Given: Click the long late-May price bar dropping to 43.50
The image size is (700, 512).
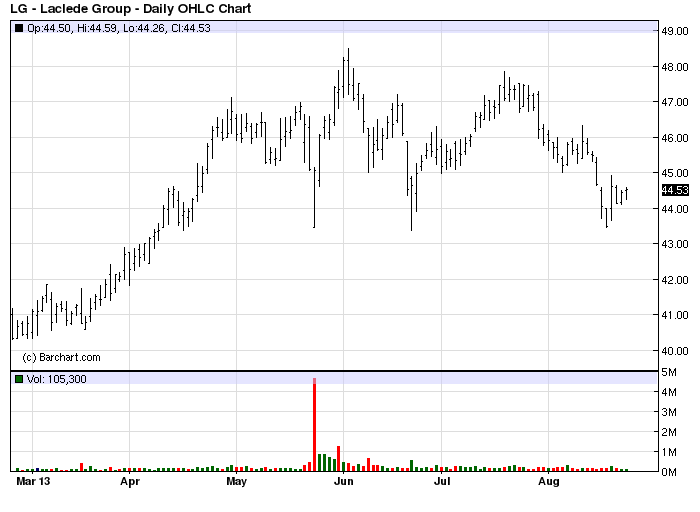Looking at the screenshot, I should [315, 198].
